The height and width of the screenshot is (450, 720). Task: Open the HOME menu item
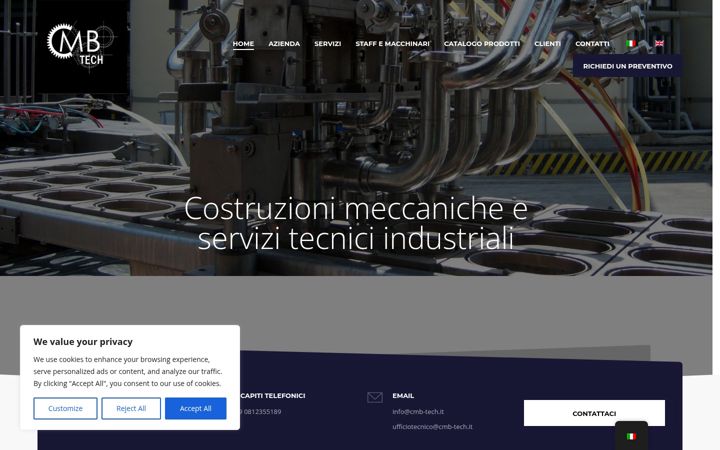243,44
